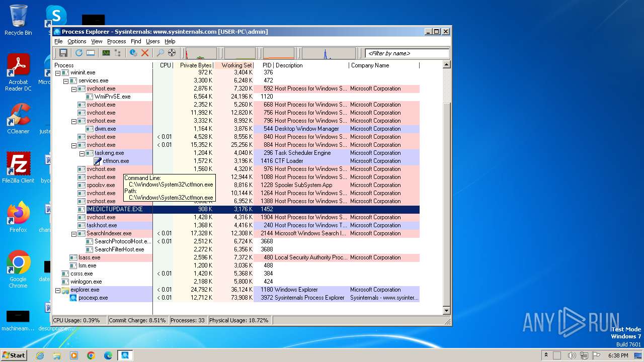
Task: Open the View menu
Action: point(97,41)
